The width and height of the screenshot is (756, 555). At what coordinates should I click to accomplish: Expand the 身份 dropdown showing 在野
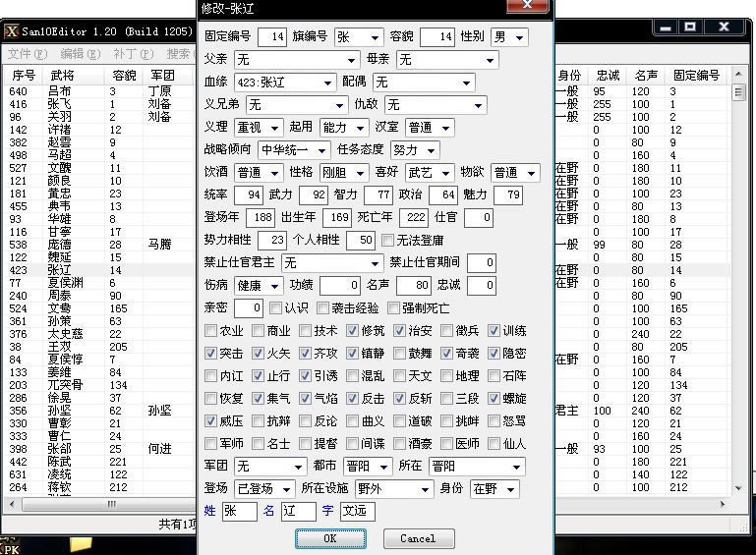[509, 489]
